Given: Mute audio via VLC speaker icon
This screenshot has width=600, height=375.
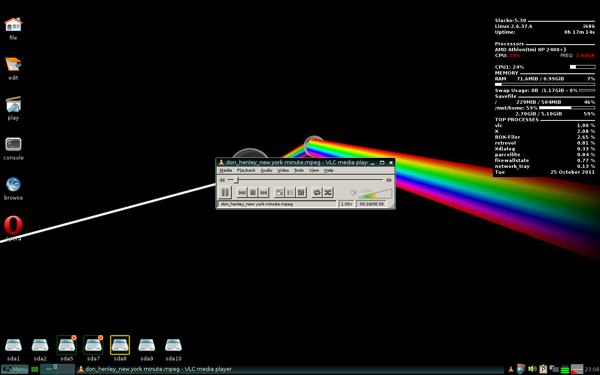Looking at the screenshot, I should click(354, 192).
